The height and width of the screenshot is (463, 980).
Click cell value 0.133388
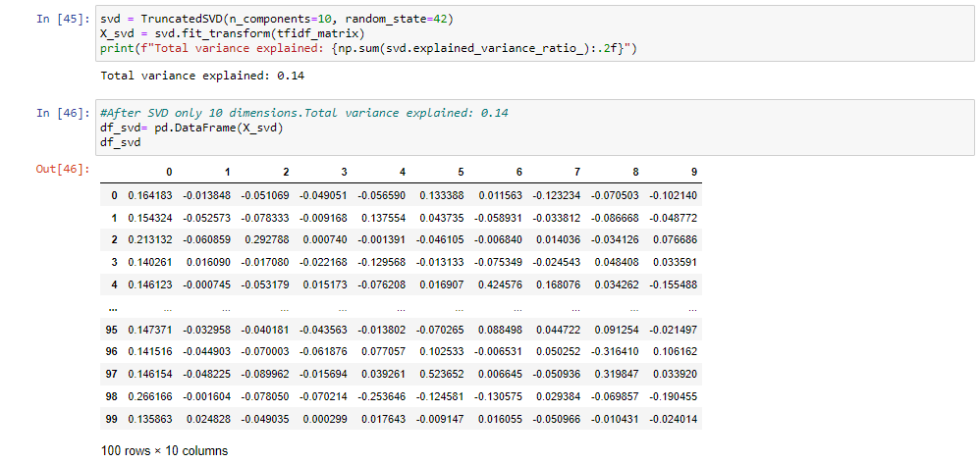pos(442,196)
